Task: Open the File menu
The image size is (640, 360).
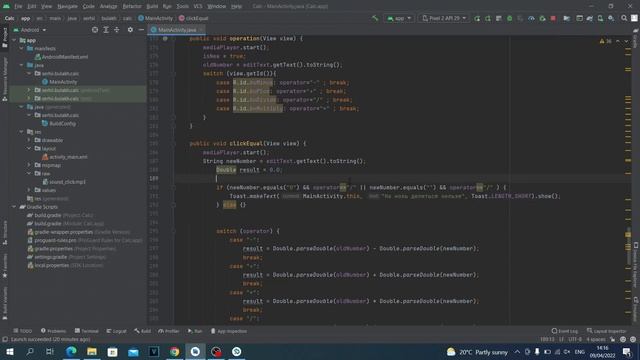Action: coord(18,6)
